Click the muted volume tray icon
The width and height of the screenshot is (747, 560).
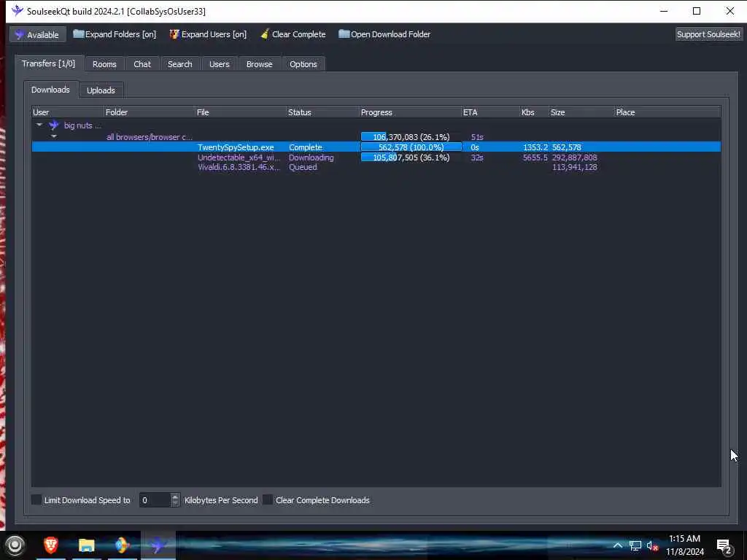tap(652, 545)
